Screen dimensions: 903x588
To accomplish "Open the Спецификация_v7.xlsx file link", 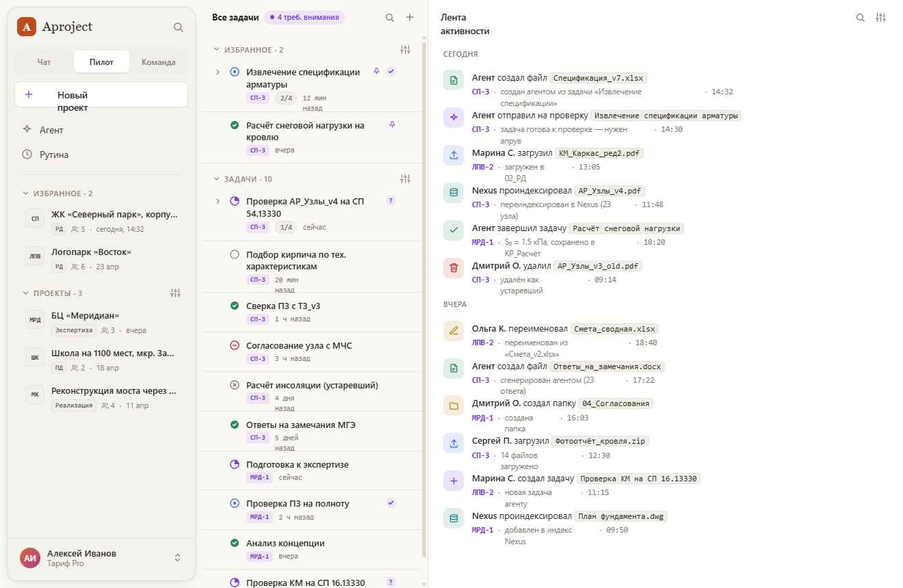I will click(599, 78).
